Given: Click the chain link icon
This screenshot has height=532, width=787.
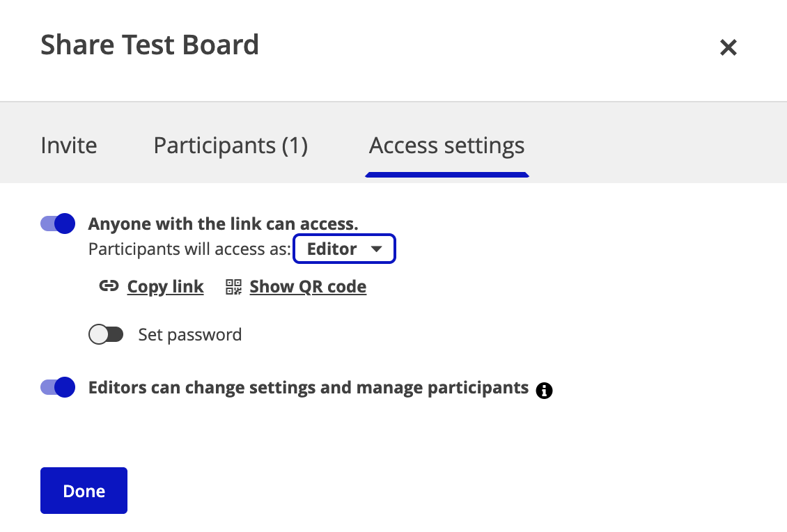Looking at the screenshot, I should (x=109, y=286).
